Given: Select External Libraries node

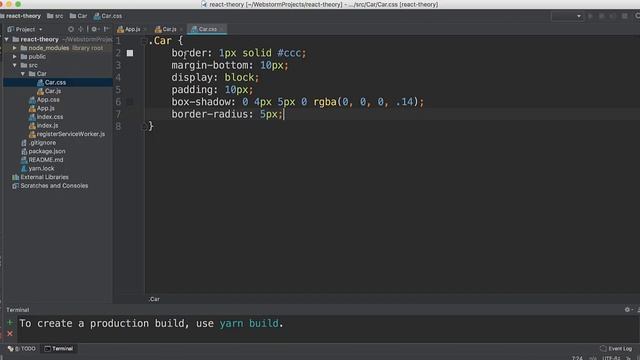Looking at the screenshot, I should coord(40,177).
